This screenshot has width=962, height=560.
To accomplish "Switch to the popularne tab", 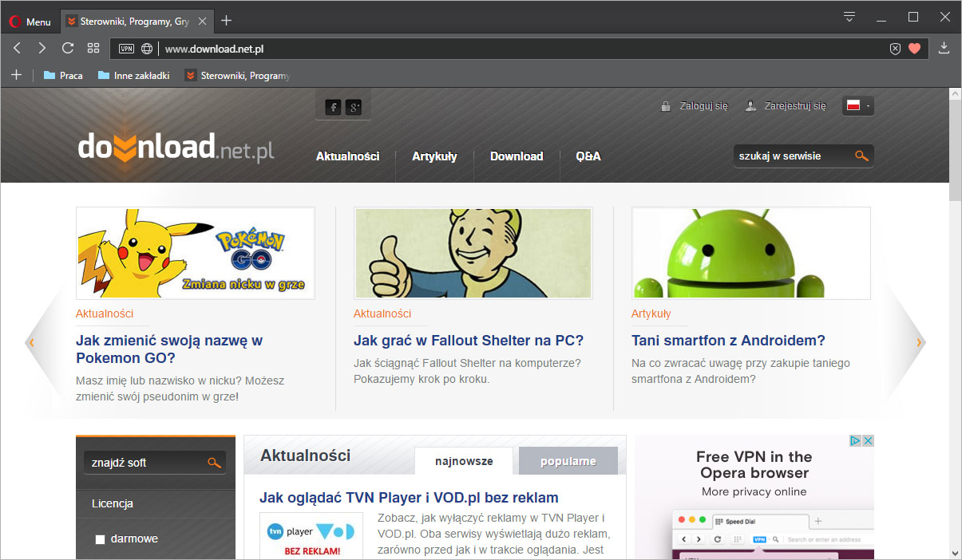I will click(568, 461).
